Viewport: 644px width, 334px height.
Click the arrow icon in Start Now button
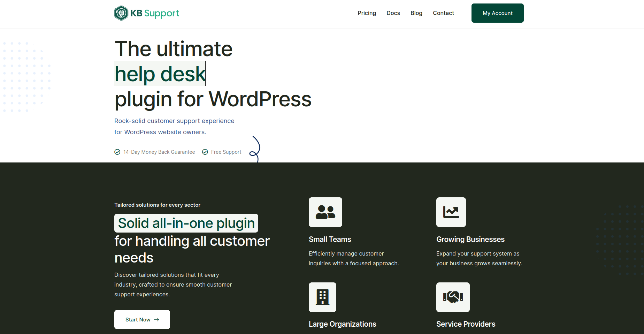coord(156,320)
